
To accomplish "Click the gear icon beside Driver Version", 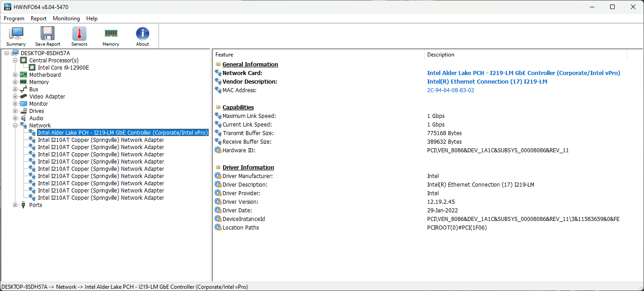I will coord(218,202).
